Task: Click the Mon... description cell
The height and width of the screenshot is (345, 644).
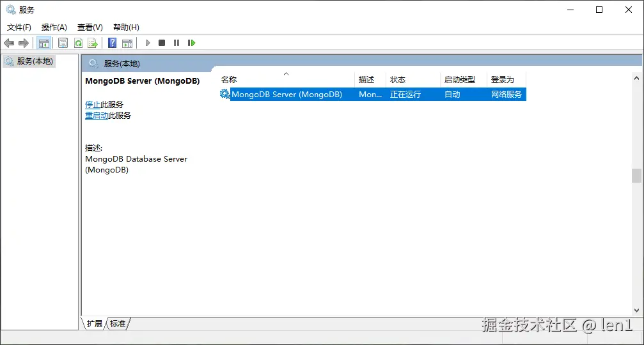Action: coord(370,95)
